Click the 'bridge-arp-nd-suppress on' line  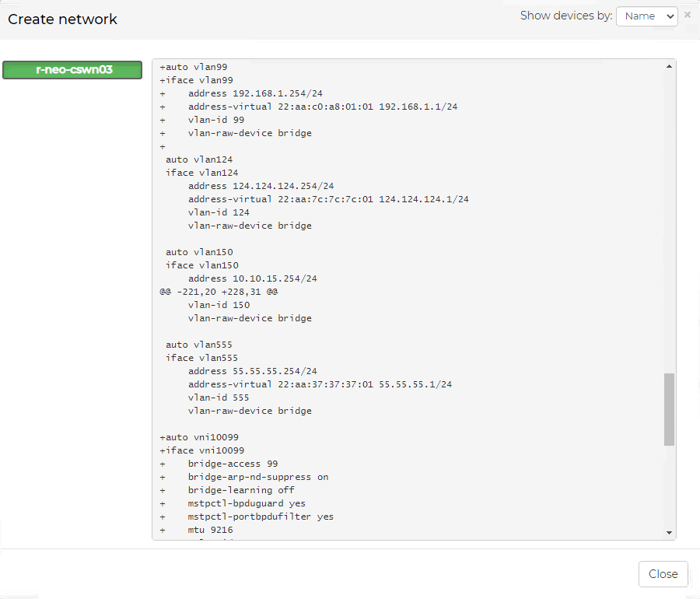click(x=257, y=477)
